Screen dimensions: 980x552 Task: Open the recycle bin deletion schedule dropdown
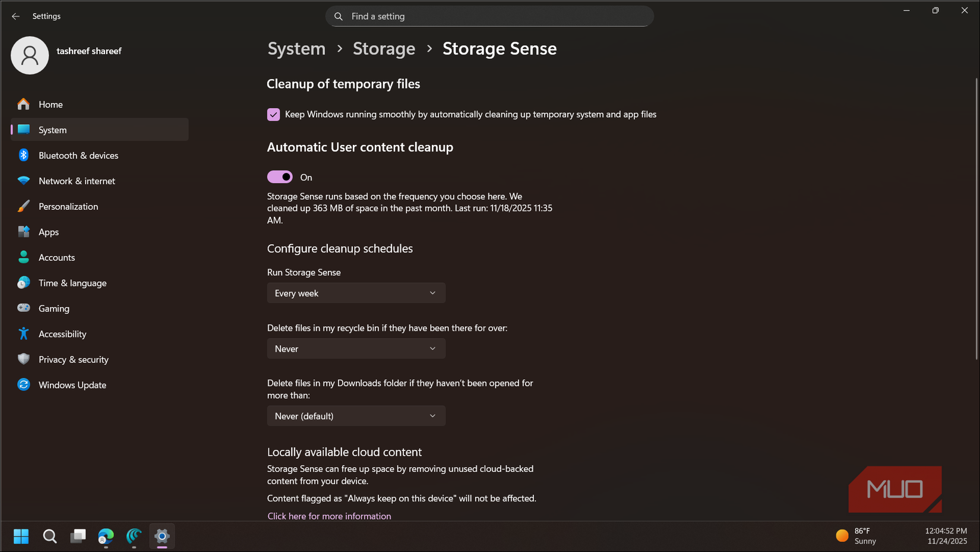coord(356,348)
